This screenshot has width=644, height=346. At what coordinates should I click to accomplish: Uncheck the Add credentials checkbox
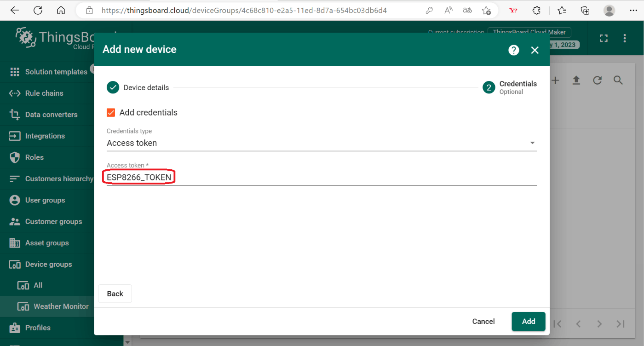[x=111, y=112]
